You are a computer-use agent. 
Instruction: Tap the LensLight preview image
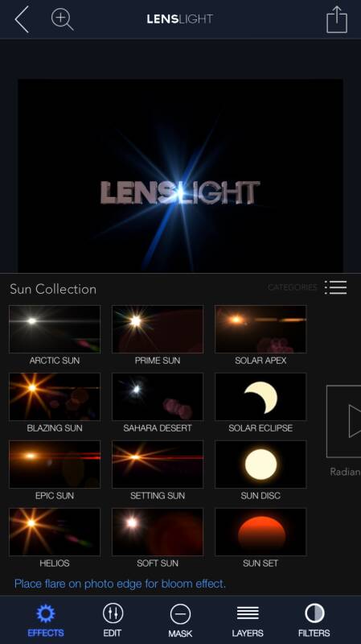click(x=180, y=175)
